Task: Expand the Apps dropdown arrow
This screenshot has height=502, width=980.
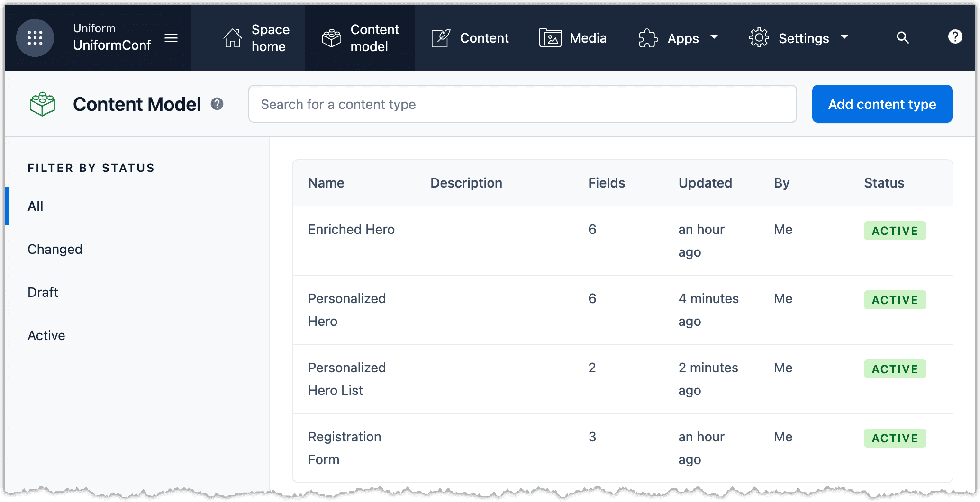Action: pyautogui.click(x=715, y=38)
